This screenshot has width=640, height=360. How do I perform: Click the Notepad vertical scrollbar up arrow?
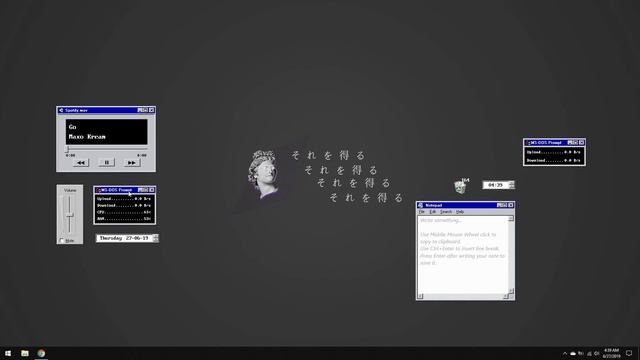(511, 219)
